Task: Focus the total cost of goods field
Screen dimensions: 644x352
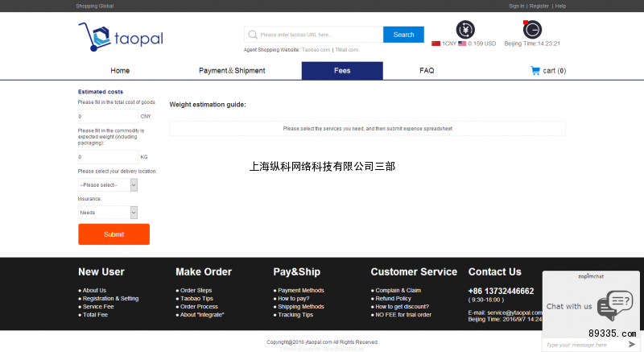Action: [108, 116]
